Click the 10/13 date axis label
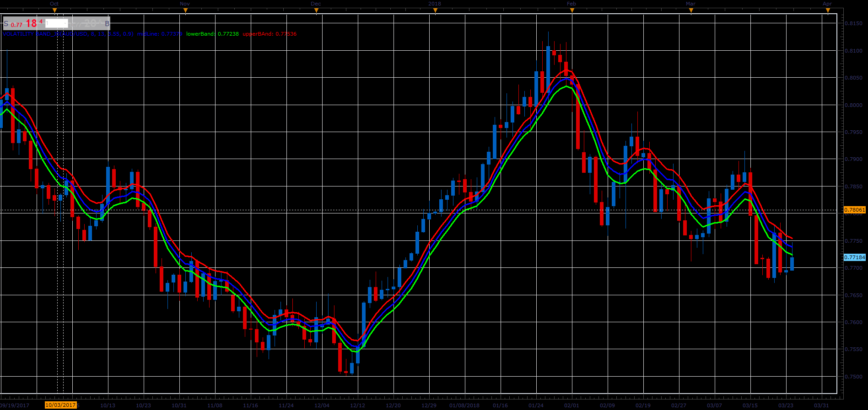Image resolution: width=868 pixels, height=410 pixels. pos(108,405)
